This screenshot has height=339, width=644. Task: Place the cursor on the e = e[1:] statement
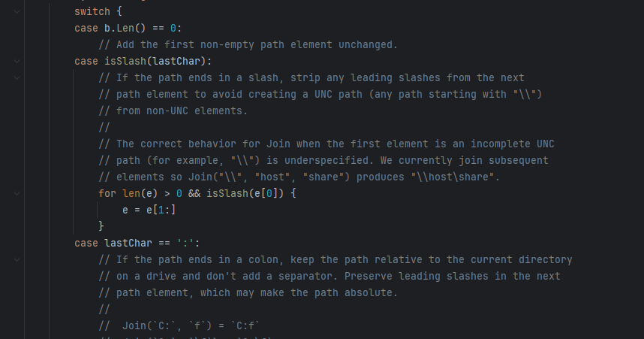pos(149,210)
